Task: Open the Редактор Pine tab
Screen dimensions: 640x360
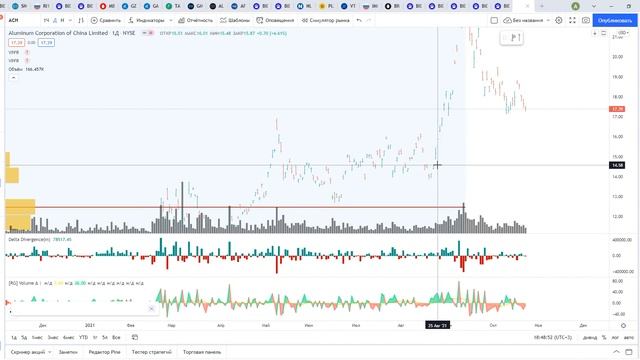Action: (x=104, y=352)
